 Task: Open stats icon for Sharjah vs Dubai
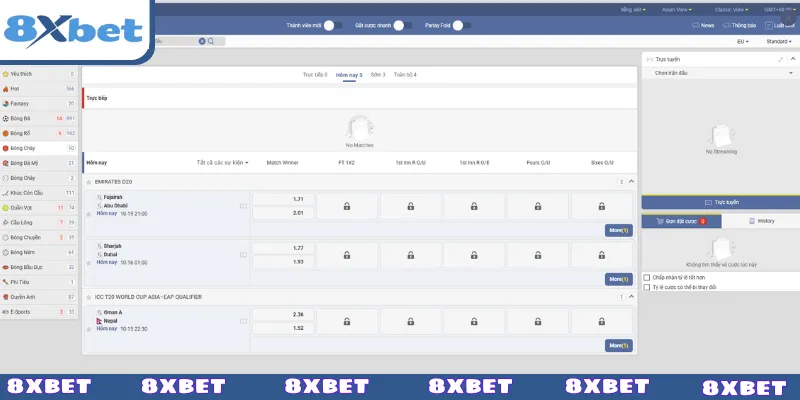[x=243, y=255]
